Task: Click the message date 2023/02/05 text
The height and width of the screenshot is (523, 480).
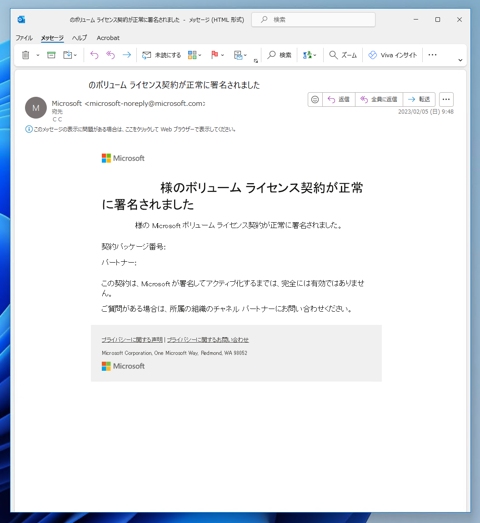Action: (426, 112)
